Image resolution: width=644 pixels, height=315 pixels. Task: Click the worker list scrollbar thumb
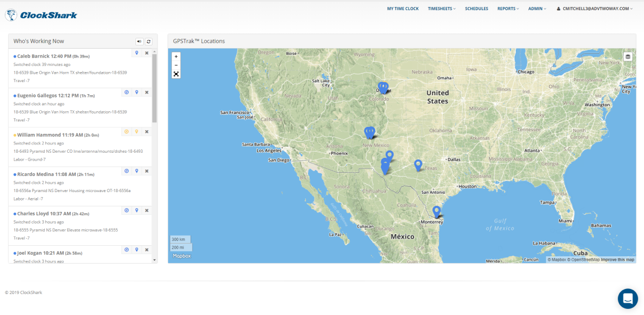point(154,89)
